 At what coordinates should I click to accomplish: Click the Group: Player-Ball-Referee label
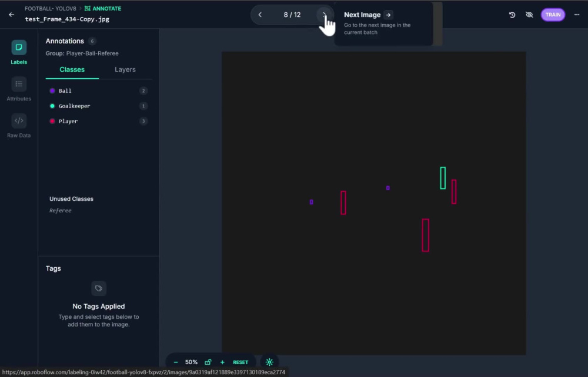tap(82, 53)
